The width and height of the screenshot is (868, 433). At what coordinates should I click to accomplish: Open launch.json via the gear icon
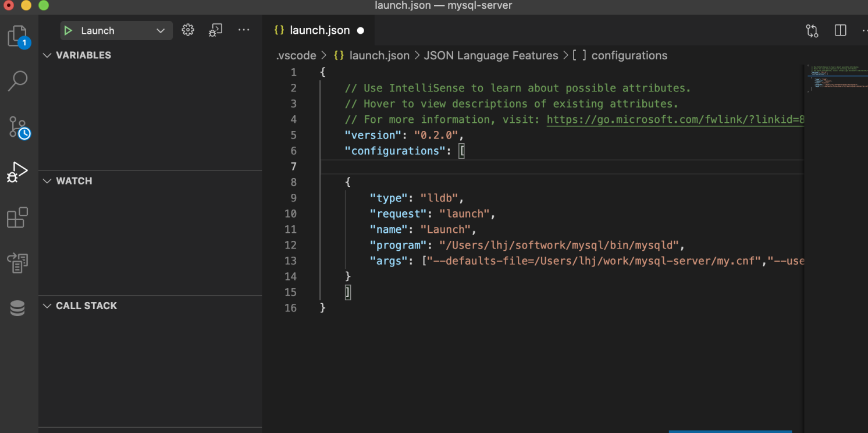[188, 30]
